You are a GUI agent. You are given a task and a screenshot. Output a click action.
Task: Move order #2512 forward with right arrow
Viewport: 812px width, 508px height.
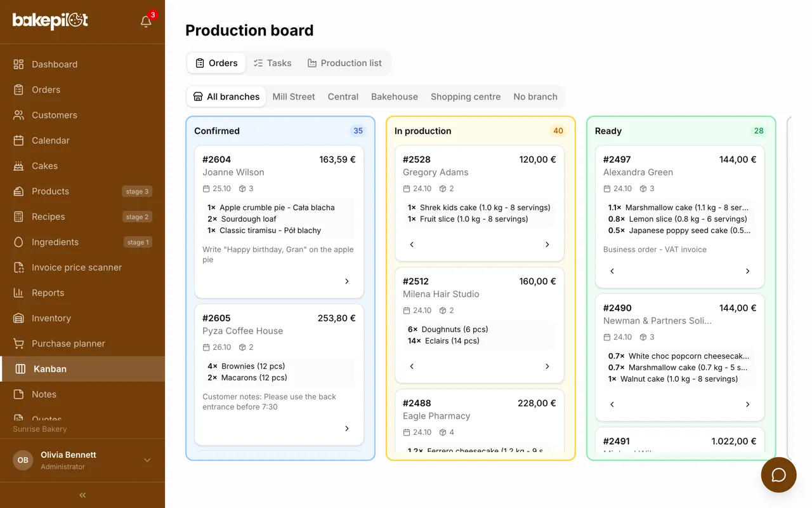pos(547,366)
